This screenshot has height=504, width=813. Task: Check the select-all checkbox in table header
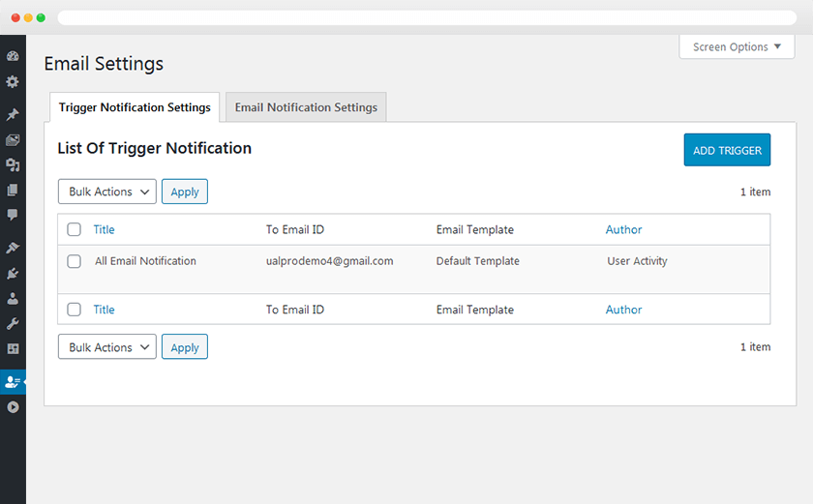click(75, 230)
